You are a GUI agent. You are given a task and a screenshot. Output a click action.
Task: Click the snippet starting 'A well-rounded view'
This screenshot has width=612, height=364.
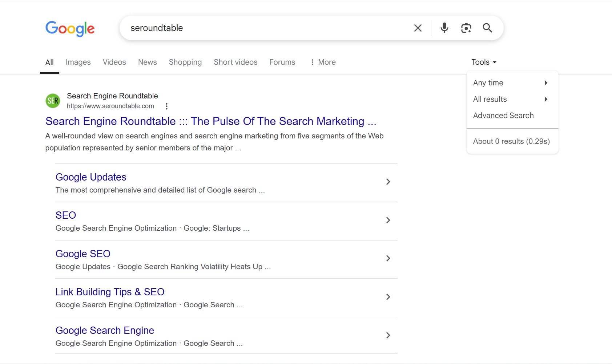point(214,142)
